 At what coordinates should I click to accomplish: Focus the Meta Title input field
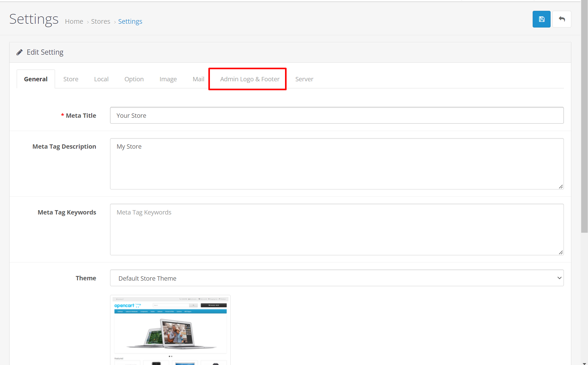pos(337,115)
